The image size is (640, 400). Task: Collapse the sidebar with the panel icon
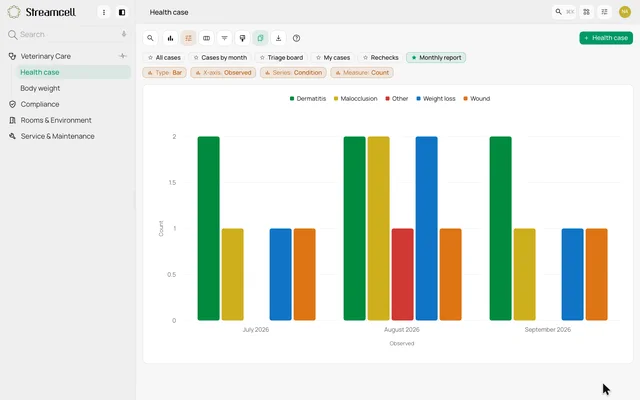click(122, 12)
